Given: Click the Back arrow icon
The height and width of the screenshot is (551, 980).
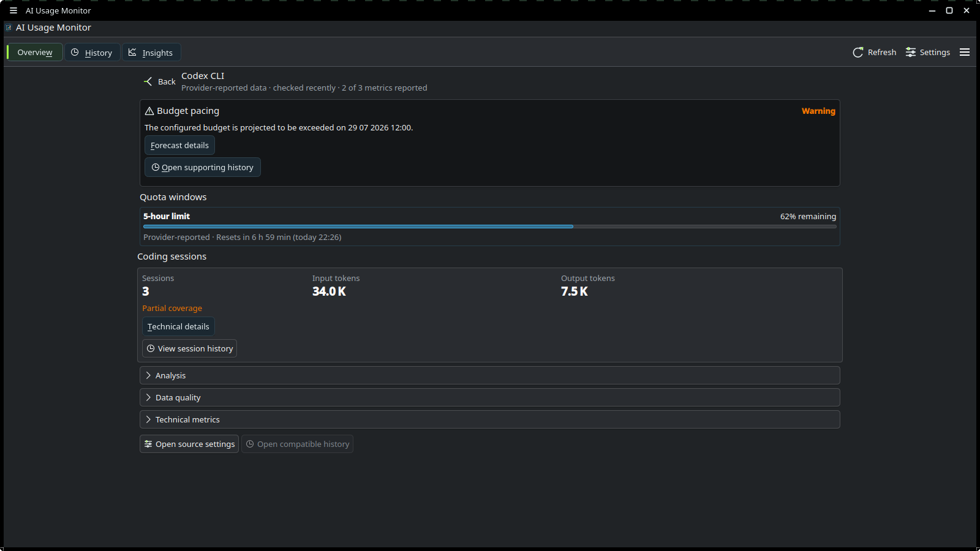Looking at the screenshot, I should point(148,81).
